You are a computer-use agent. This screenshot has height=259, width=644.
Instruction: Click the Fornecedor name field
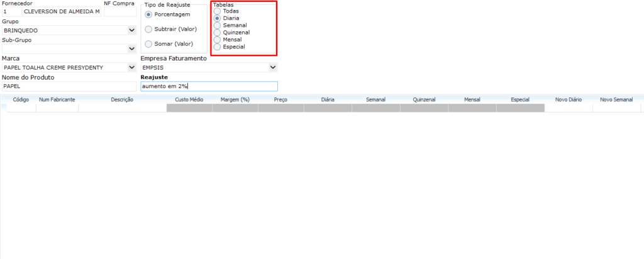coord(61,11)
